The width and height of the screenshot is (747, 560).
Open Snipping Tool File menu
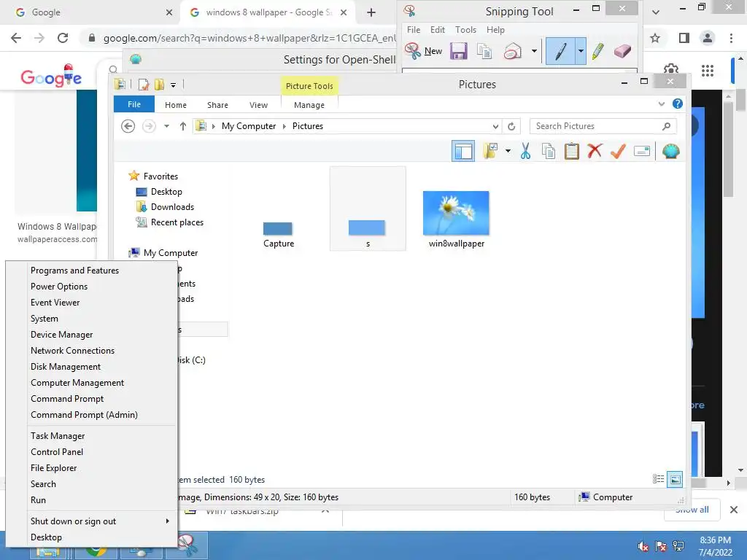pos(414,29)
